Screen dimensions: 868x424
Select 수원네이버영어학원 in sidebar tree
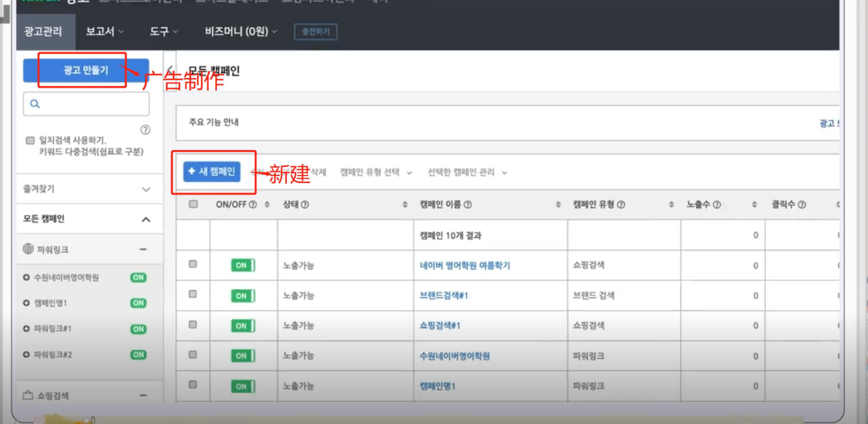pos(67,278)
